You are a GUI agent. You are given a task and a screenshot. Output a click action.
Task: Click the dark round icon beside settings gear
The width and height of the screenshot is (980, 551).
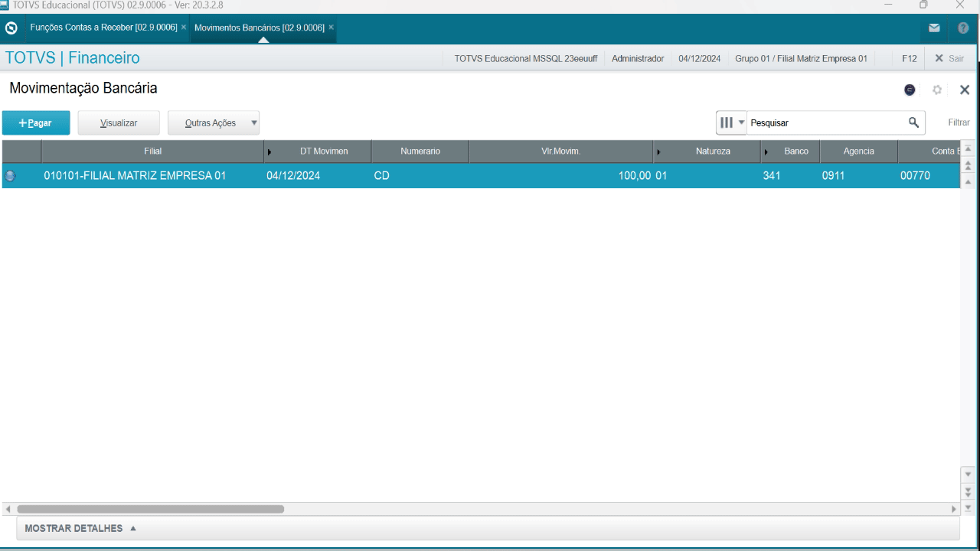910,90
